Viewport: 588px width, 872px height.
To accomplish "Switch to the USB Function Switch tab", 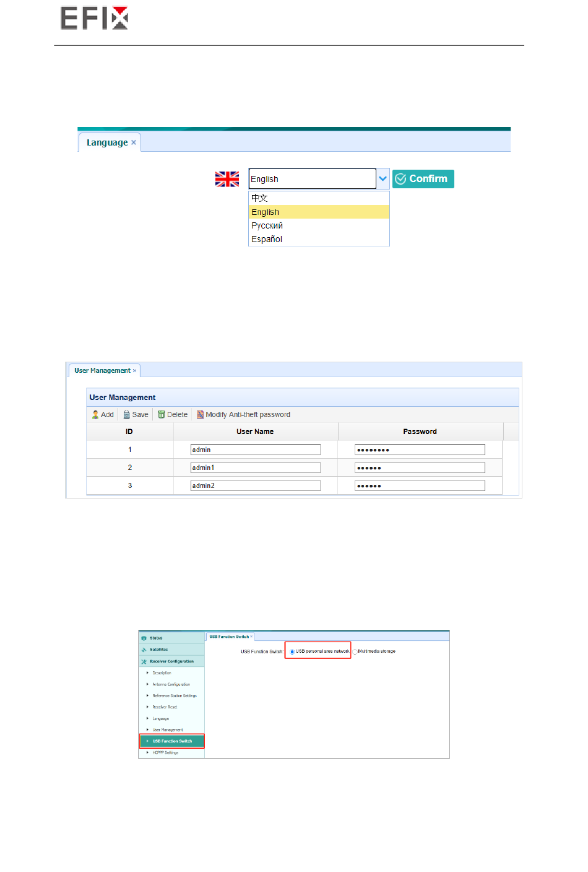I will [x=228, y=637].
